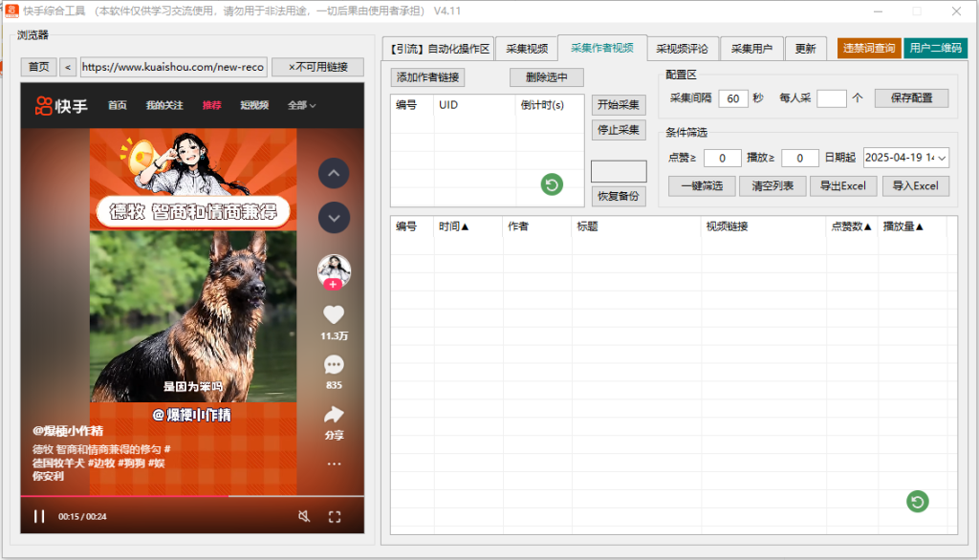Go to previous video with up arrow
This screenshot has height=560, width=979.
pyautogui.click(x=333, y=174)
